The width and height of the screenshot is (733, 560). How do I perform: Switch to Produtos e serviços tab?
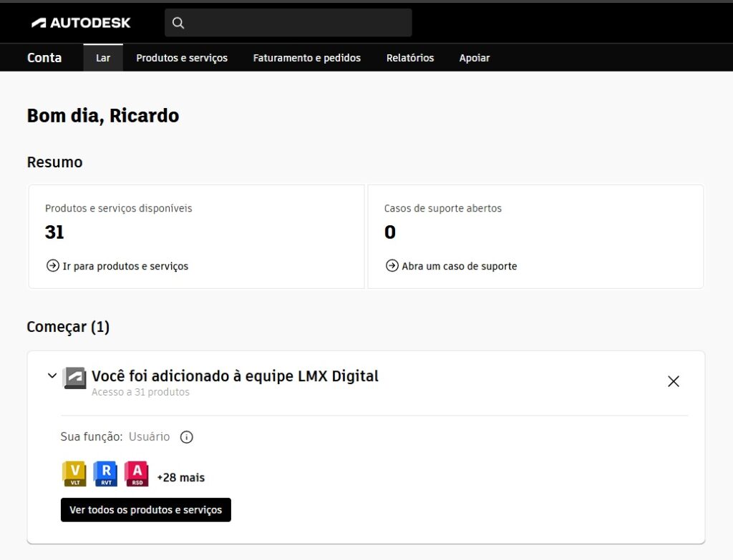pos(182,58)
